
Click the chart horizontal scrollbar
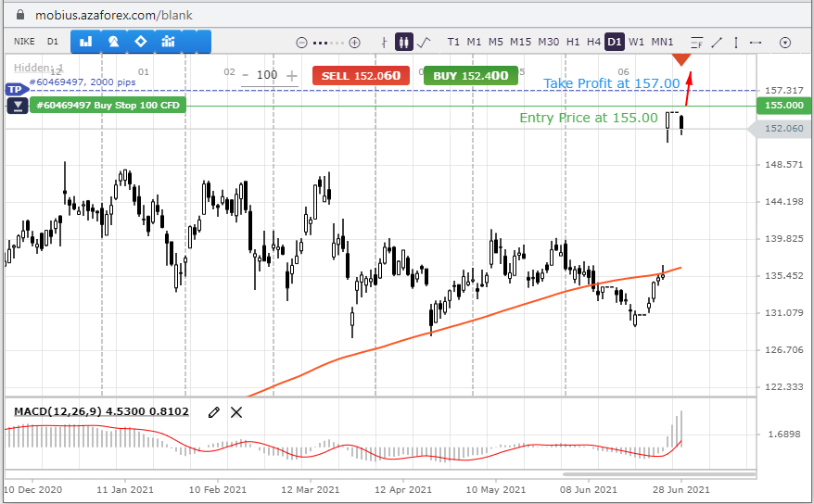pos(658,474)
